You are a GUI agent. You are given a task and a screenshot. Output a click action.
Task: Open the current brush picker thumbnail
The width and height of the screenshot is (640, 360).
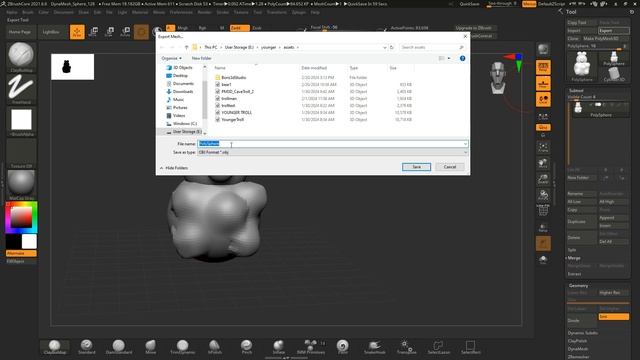pyautogui.click(x=21, y=57)
